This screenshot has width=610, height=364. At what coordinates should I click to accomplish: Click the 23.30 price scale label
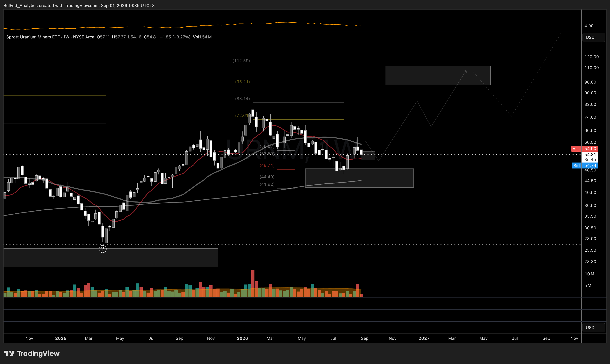click(590, 262)
